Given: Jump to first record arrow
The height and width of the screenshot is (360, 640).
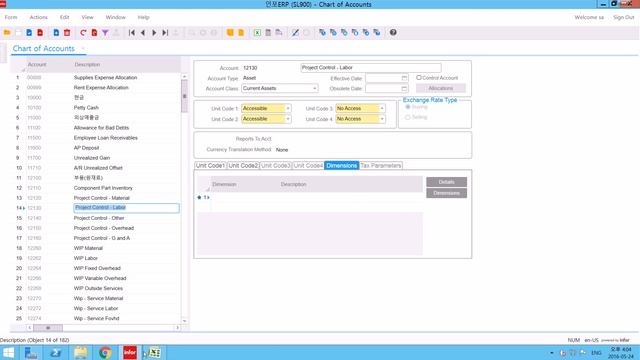Looking at the screenshot, I should (x=132, y=33).
